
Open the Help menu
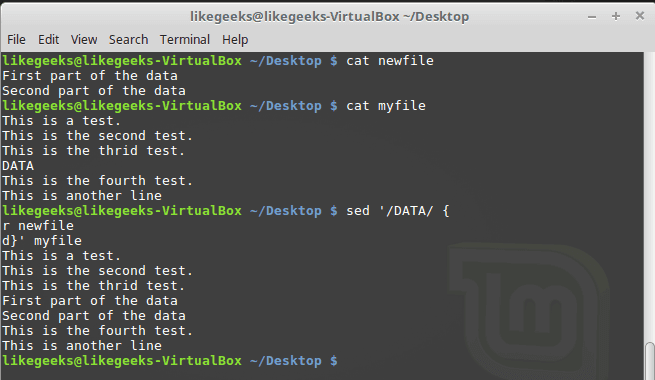235,40
